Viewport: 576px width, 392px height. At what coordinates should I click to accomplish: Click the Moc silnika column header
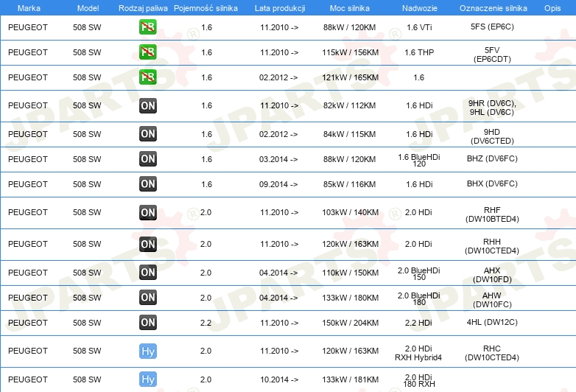tap(350, 8)
